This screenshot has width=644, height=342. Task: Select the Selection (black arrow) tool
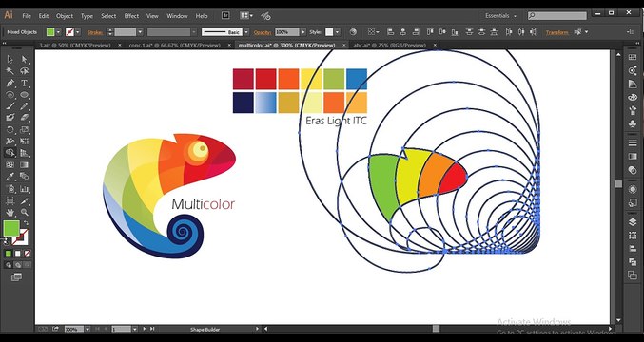point(10,60)
